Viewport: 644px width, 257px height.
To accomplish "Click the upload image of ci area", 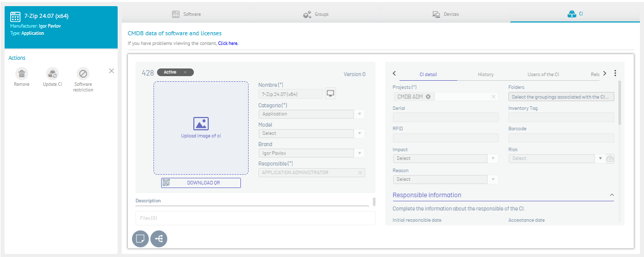I will click(x=201, y=128).
